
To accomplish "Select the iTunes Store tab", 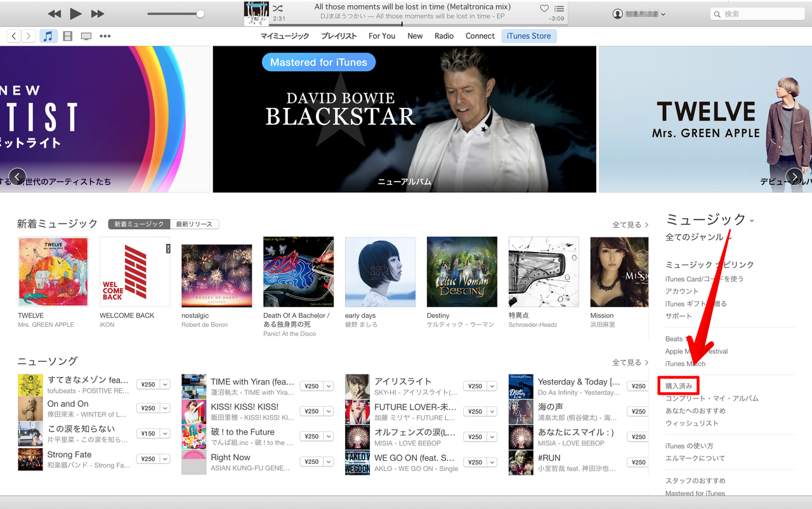I will coord(529,36).
